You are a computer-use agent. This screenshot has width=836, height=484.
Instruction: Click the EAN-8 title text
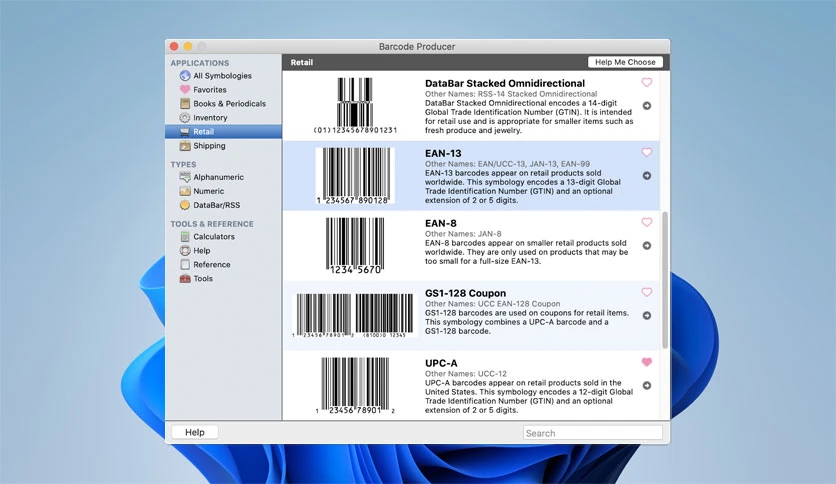[x=440, y=223]
